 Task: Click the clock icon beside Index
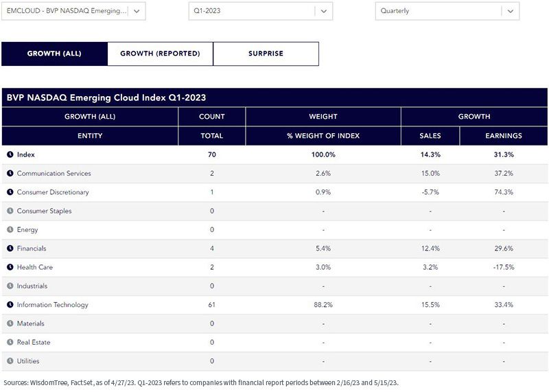(x=10, y=154)
